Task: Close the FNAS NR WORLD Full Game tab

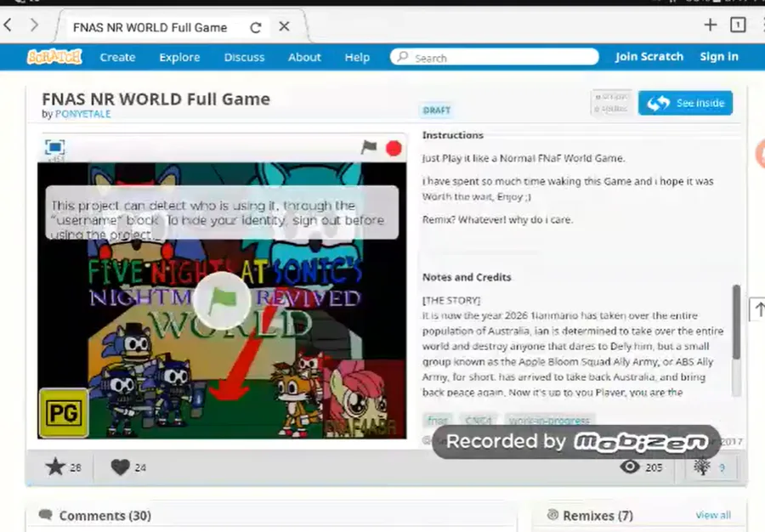Action: pyautogui.click(x=284, y=26)
